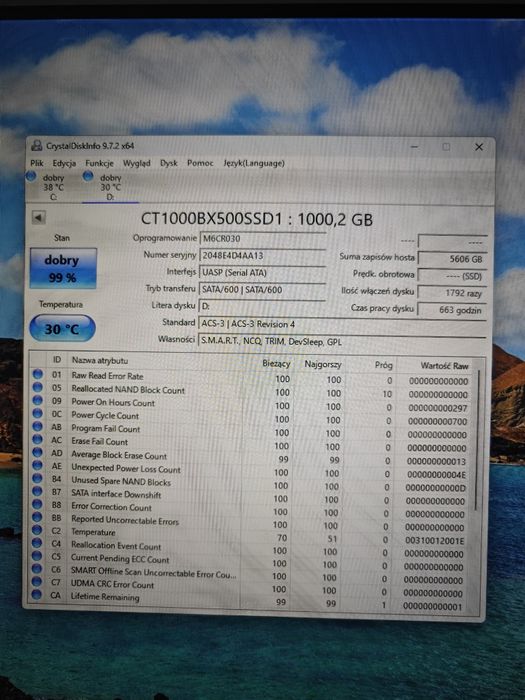Click the Oprogramowanie field M6CR030

pos(262,238)
